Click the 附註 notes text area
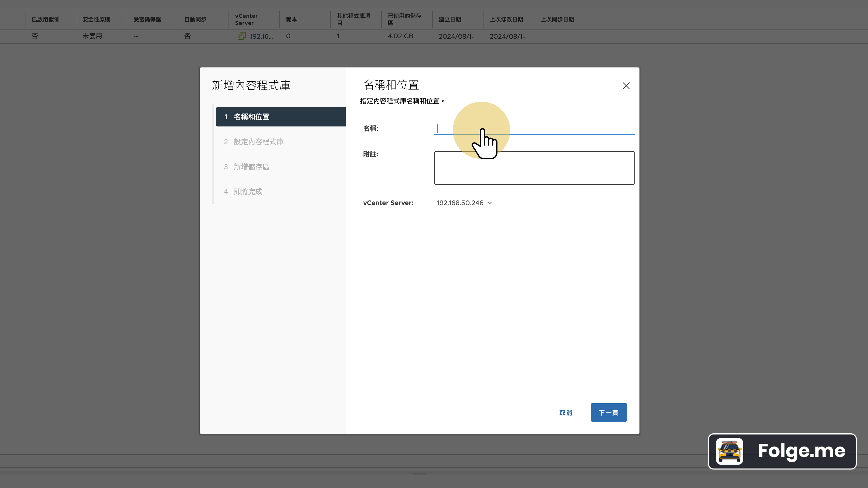 534,168
